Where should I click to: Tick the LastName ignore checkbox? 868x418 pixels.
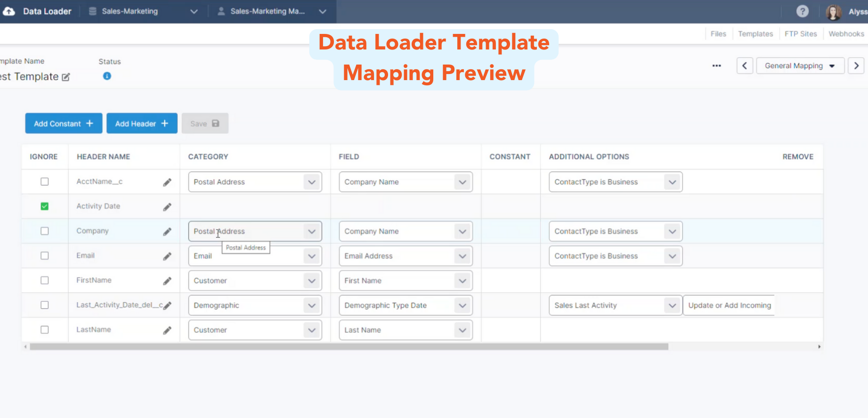[x=45, y=330]
